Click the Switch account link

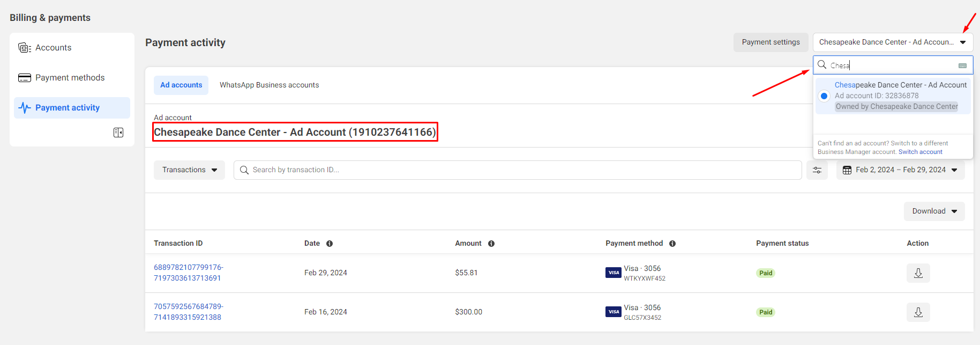tap(920, 152)
